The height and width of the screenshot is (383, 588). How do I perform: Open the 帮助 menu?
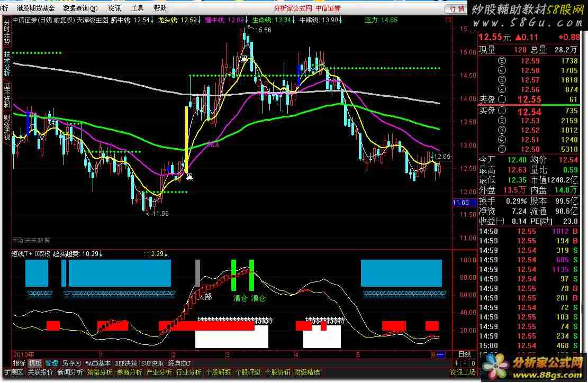[x=160, y=8]
